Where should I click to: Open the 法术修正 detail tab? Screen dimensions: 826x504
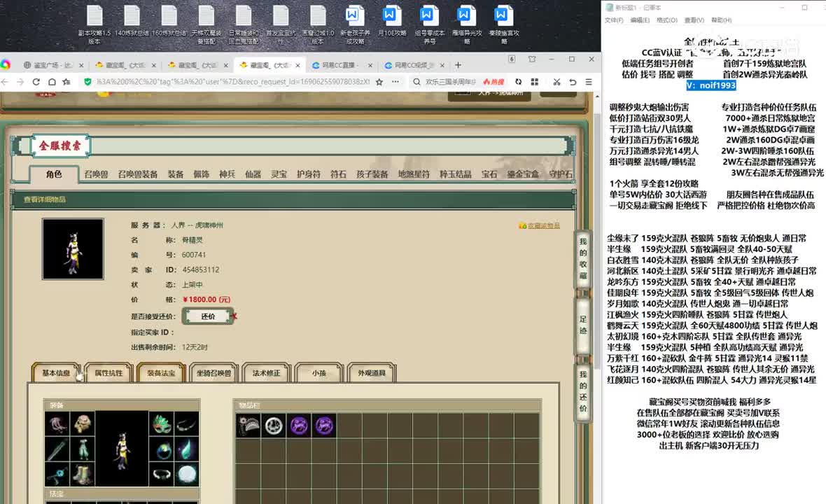click(267, 373)
